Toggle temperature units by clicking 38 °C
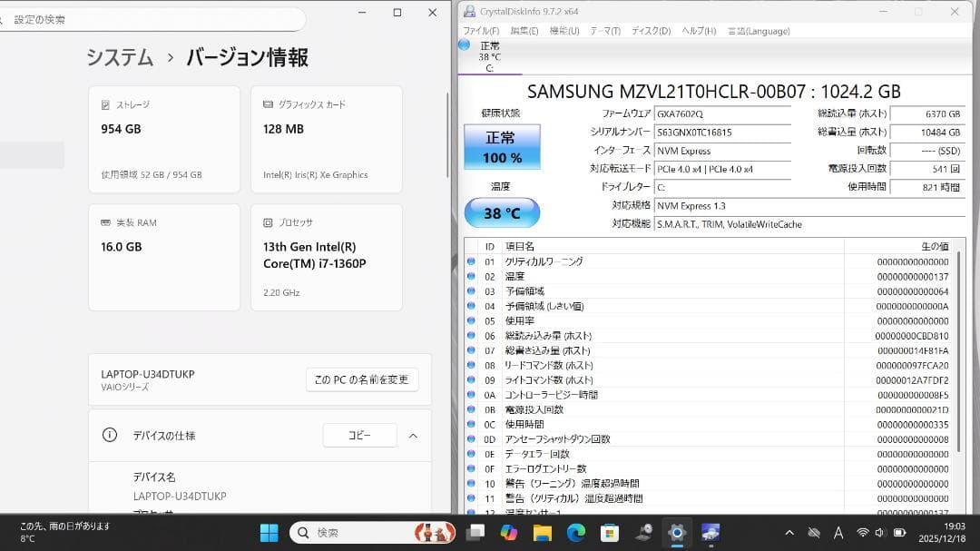This screenshot has height=551, width=980. [502, 212]
